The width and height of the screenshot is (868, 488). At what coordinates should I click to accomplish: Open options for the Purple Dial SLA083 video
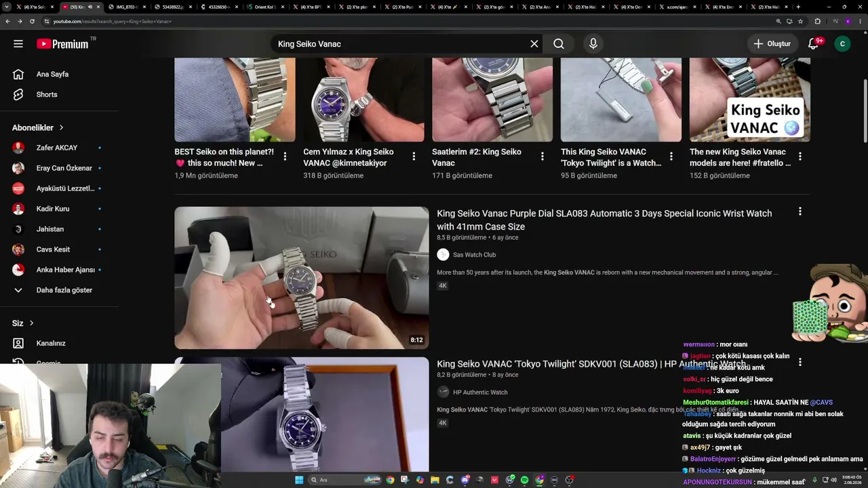(800, 212)
